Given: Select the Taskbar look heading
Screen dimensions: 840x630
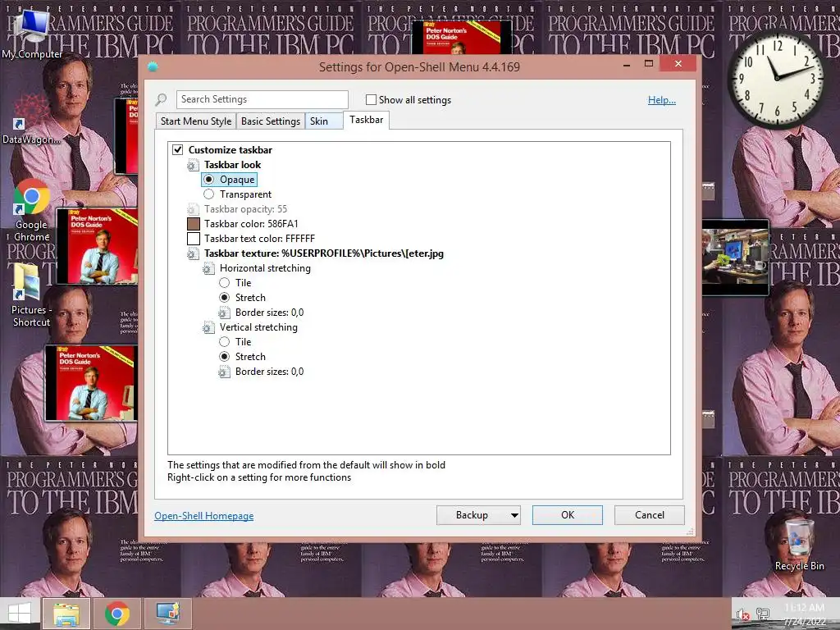Looking at the screenshot, I should (232, 164).
